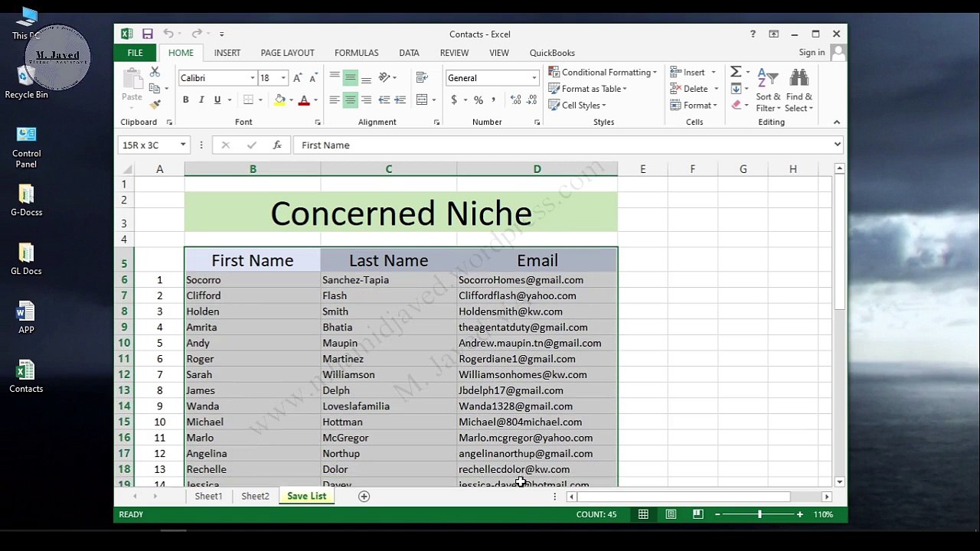Viewport: 980px width, 551px height.
Task: Switch to DATA ribbon tab
Action: point(409,53)
